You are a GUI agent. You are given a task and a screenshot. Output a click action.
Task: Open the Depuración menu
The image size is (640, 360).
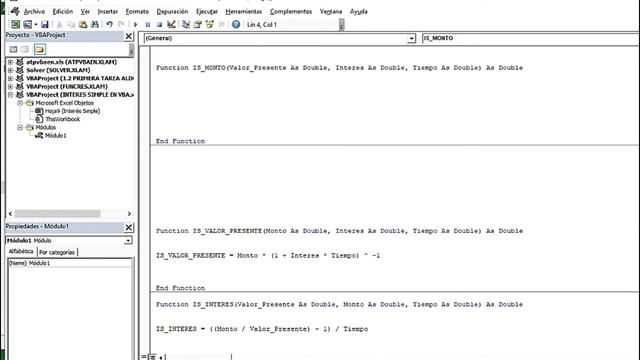172,11
